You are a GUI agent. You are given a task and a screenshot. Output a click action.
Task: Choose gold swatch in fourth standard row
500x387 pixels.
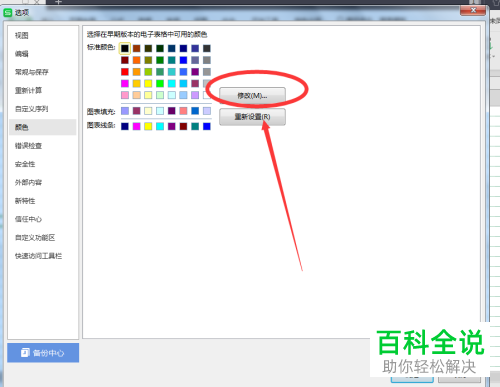[136, 83]
